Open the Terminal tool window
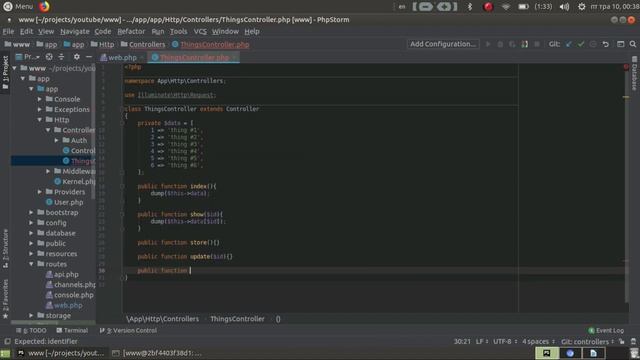The image size is (640, 360). (x=72, y=330)
